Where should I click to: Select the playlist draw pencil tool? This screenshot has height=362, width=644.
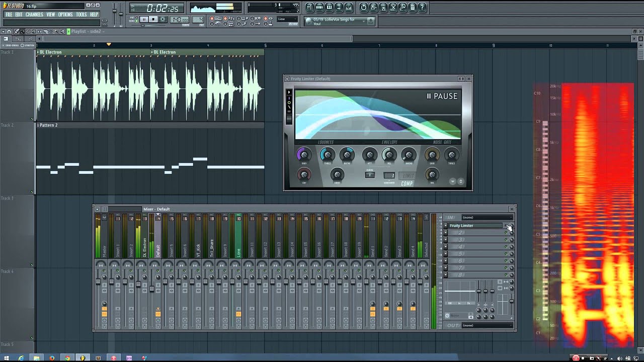(x=16, y=31)
